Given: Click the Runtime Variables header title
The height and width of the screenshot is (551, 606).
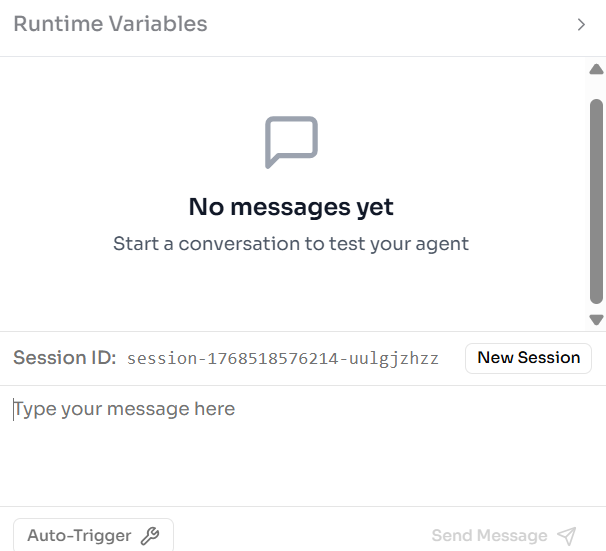Looking at the screenshot, I should 110,24.
